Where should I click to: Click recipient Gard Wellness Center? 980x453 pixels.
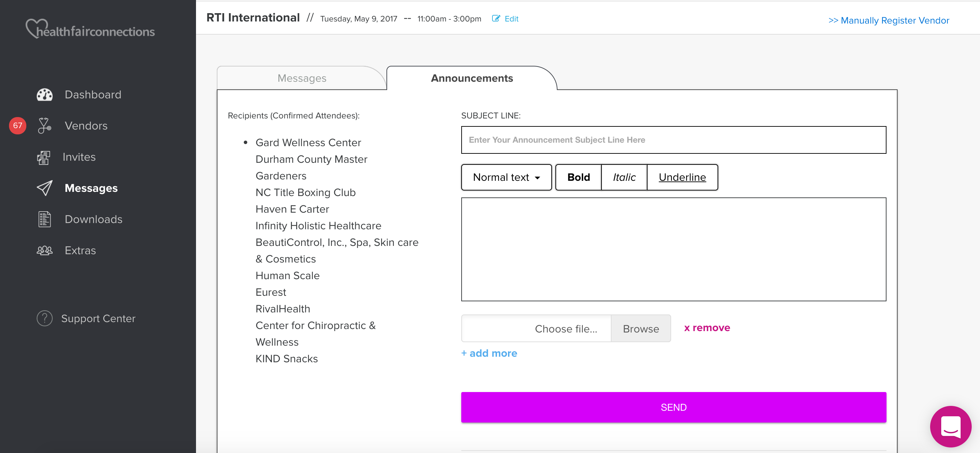click(308, 143)
